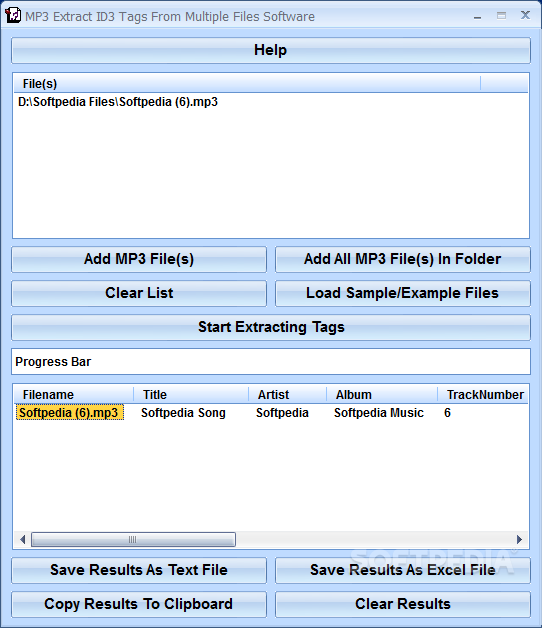Click the application icon in title bar
Image resolution: width=542 pixels, height=628 pixels.
coord(13,16)
